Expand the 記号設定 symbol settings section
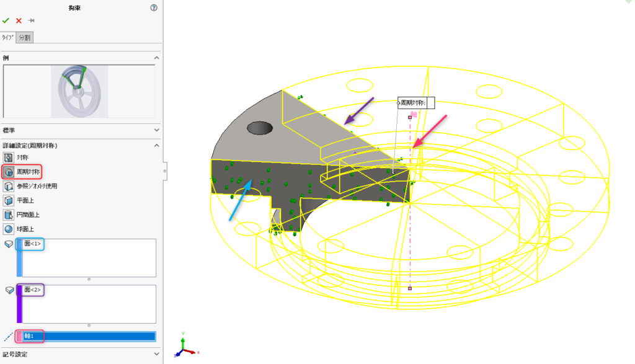 [156, 354]
